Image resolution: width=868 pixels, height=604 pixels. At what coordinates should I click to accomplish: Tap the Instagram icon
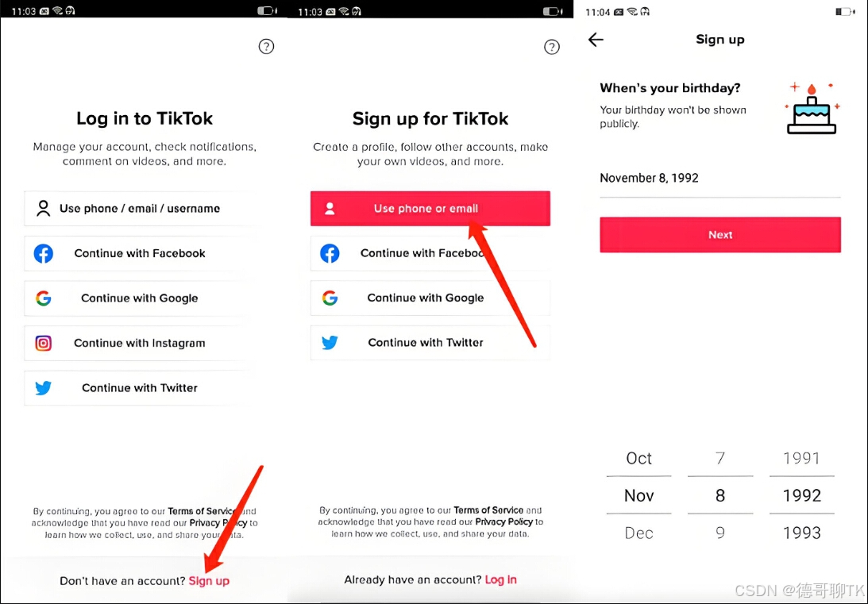click(x=43, y=343)
